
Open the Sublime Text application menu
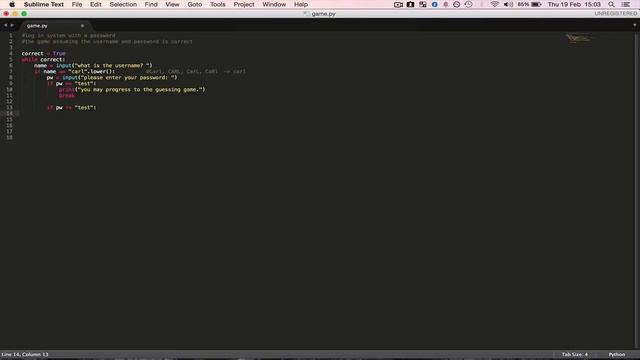pos(44,4)
